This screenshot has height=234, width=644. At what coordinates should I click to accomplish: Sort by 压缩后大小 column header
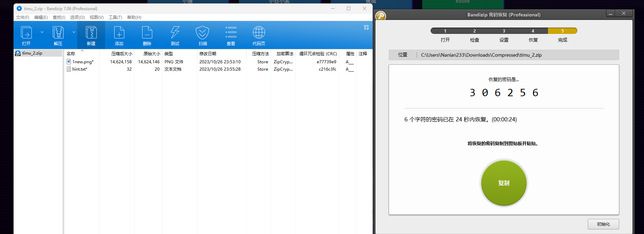[x=122, y=54]
